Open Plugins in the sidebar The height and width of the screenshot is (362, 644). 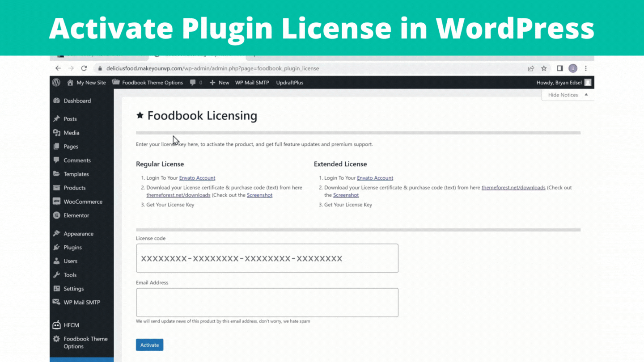point(72,247)
